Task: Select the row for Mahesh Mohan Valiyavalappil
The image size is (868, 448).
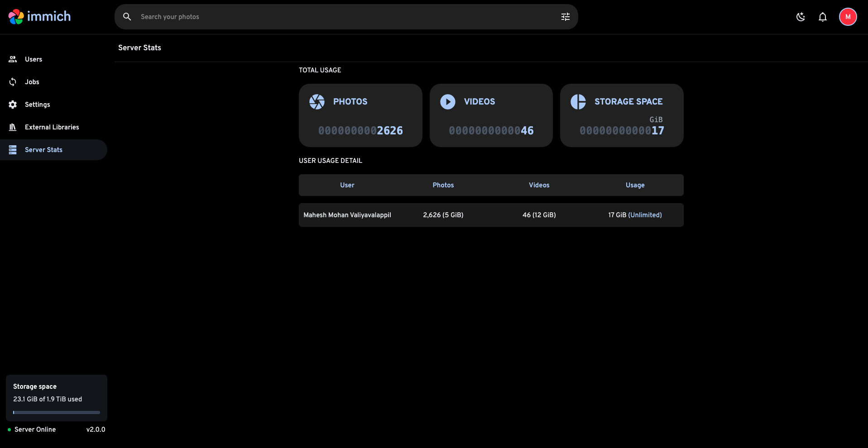Action: pos(347,215)
